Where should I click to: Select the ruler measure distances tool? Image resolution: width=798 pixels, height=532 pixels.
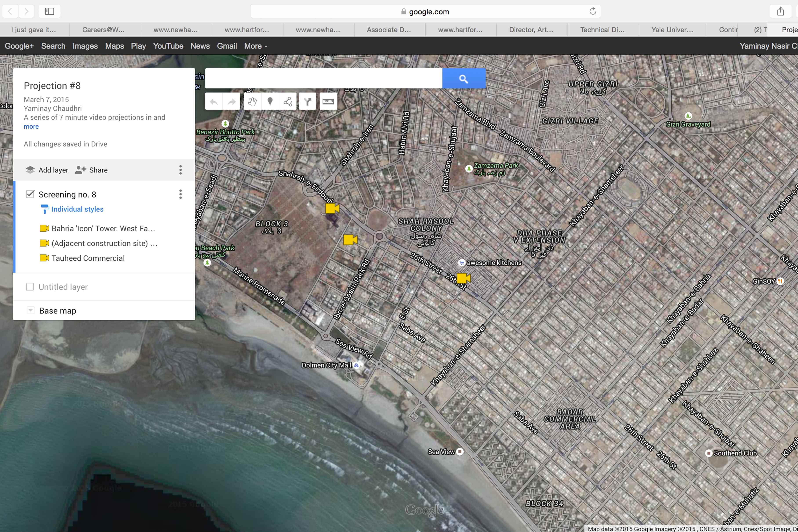328,101
